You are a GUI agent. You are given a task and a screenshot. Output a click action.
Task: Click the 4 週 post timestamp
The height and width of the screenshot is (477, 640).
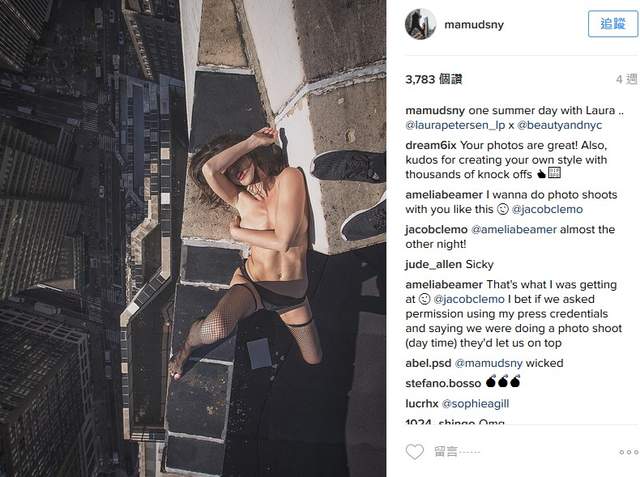point(627,79)
